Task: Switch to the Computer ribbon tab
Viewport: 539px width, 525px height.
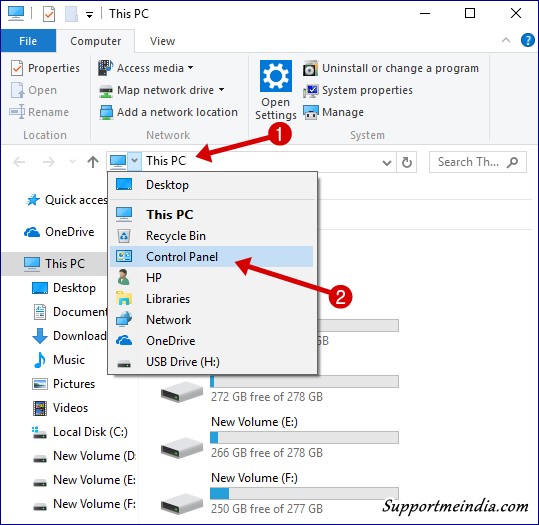Action: tap(96, 41)
